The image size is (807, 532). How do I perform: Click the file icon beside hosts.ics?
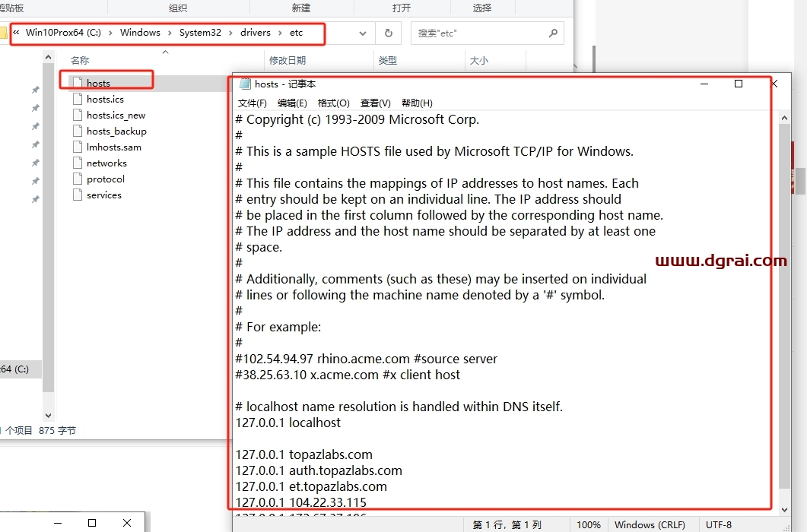click(x=78, y=99)
